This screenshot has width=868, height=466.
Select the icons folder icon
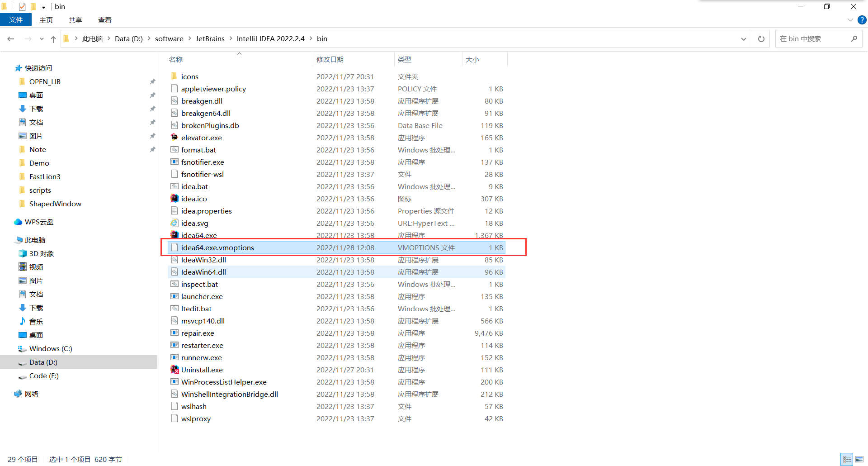click(x=175, y=76)
